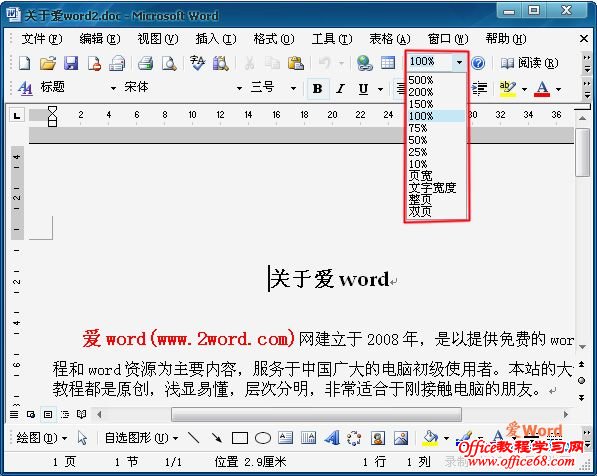Switch to Reading Layout view button
Image resolution: width=597 pixels, height=476 pixels.
(81, 414)
